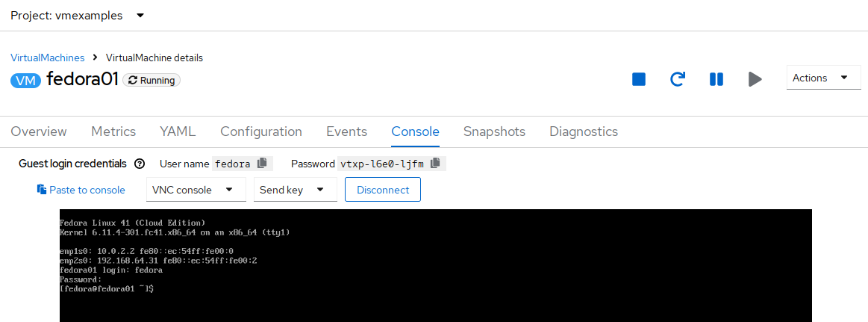The image size is (868, 322).
Task: Restart the VM with the reload icon
Action: (678, 79)
